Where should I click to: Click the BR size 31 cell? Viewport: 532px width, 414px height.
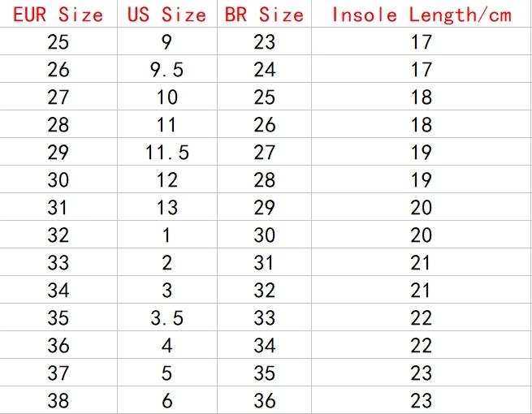(264, 262)
